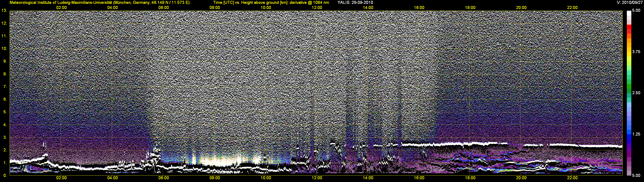Click the 'YALIS: 29-09-2010' date label
644x182 pixels.
click(x=355, y=3)
